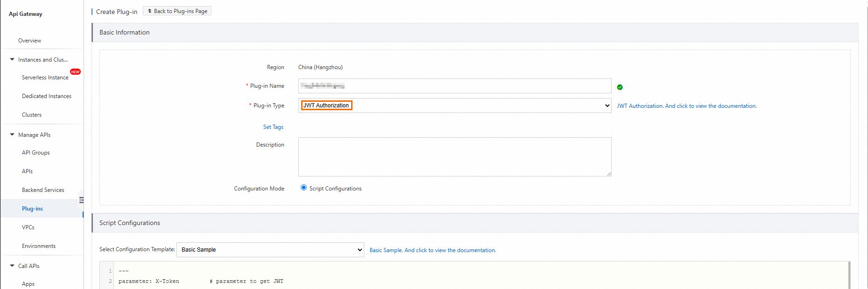Screen dimensions: 868x289
Task: Collapse the sidebar using the handle icon
Action: point(81,200)
